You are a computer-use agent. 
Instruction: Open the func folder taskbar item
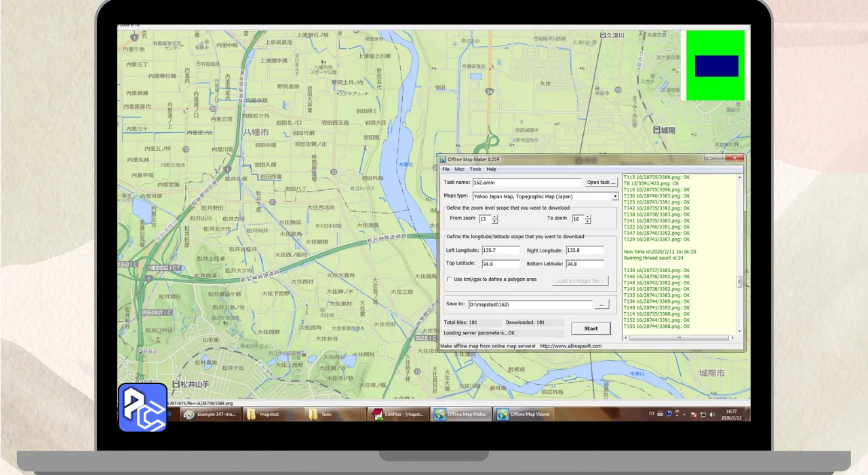click(332, 414)
